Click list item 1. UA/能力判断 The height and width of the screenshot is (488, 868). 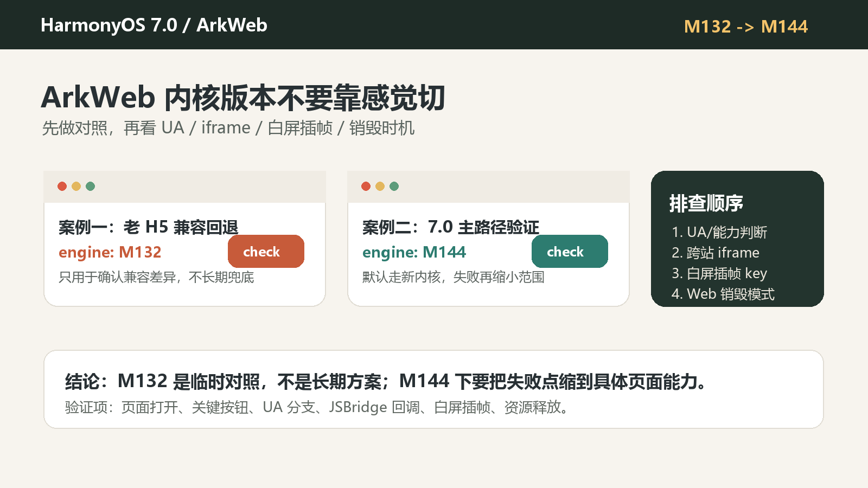click(719, 232)
